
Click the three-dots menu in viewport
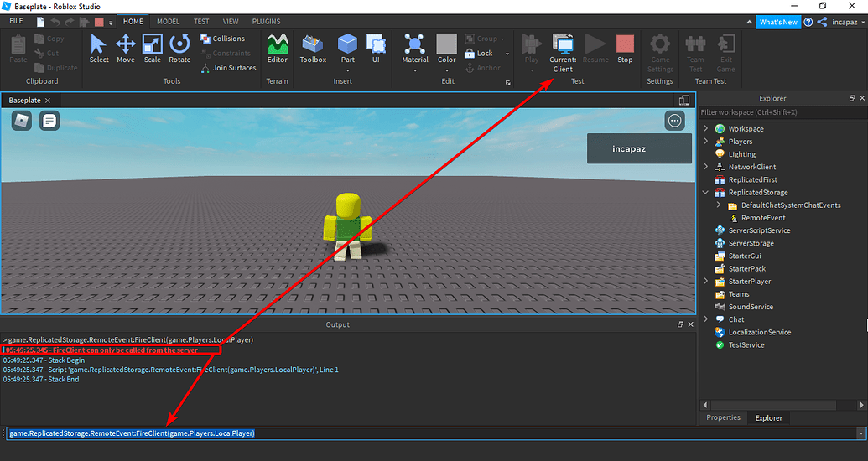coord(674,121)
